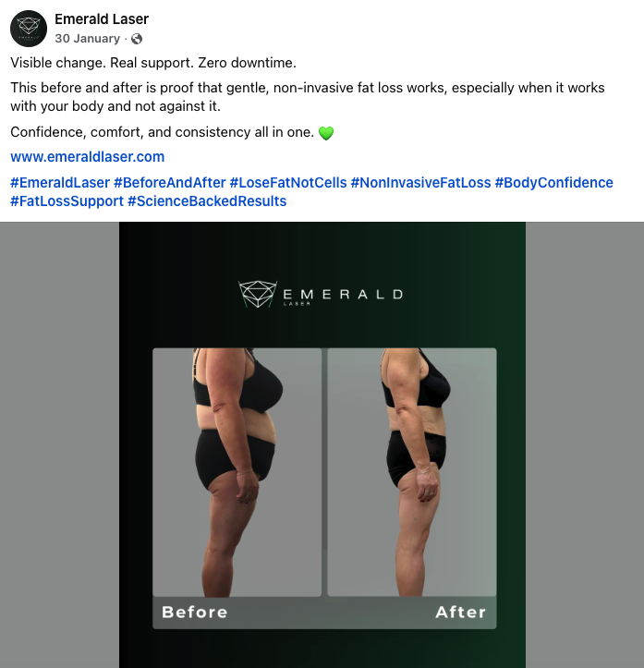The image size is (644, 668).
Task: Click the Before label in the image
Action: pyautogui.click(x=195, y=613)
